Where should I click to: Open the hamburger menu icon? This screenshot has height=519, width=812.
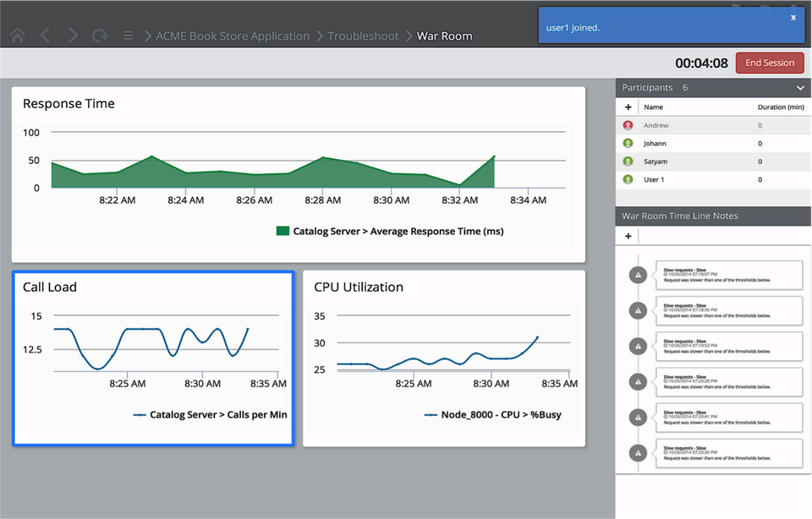coord(129,36)
